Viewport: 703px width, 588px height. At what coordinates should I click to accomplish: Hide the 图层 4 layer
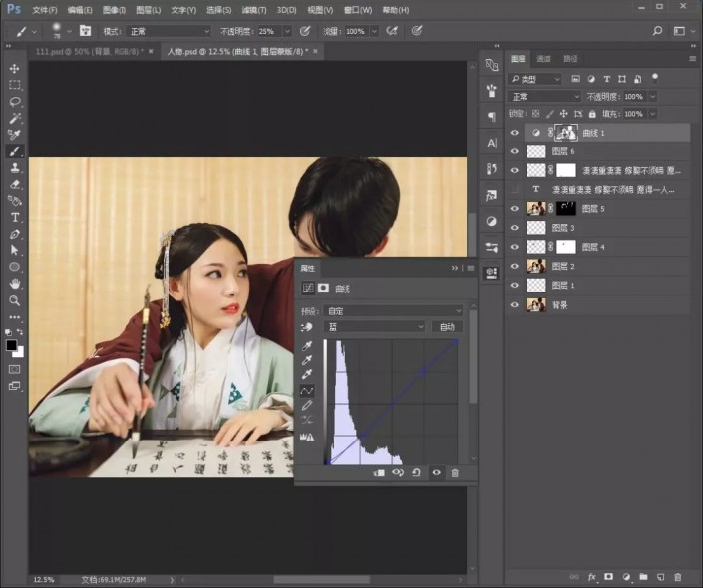tap(515, 247)
